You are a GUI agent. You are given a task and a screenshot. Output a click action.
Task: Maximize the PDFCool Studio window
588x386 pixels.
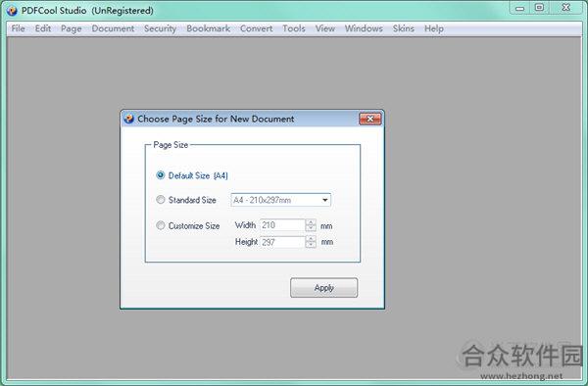539,8
